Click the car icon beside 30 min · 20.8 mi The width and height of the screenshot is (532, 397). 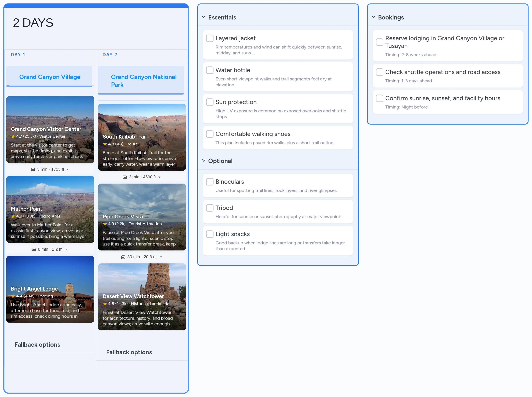(x=124, y=257)
